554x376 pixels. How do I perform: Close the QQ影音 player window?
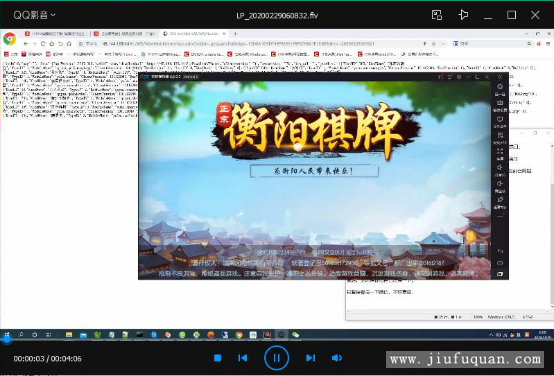point(535,15)
